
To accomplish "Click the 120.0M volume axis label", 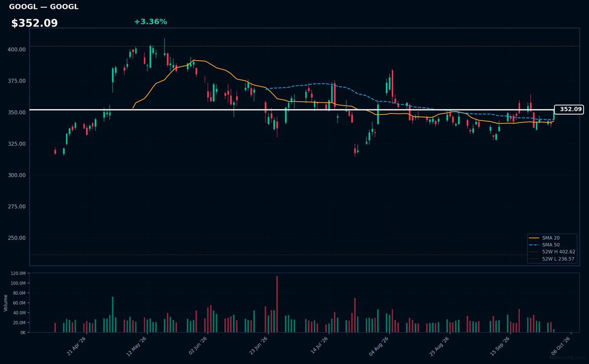I will 18,273.
